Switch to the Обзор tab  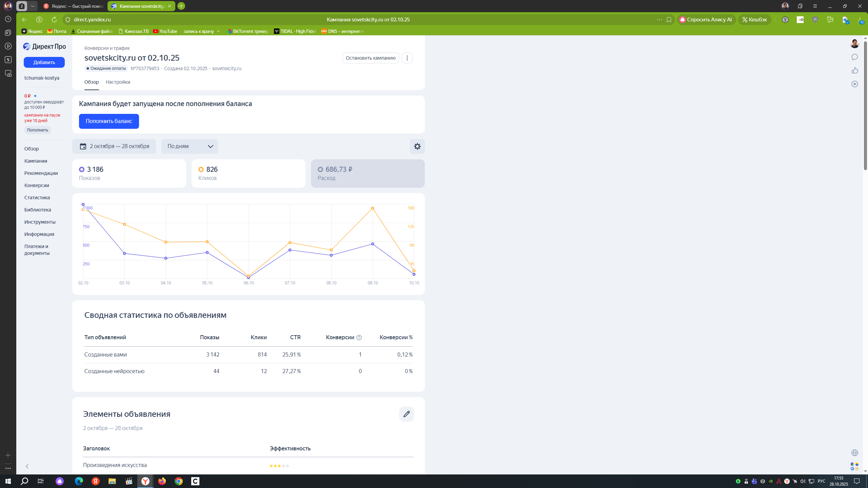pos(92,82)
